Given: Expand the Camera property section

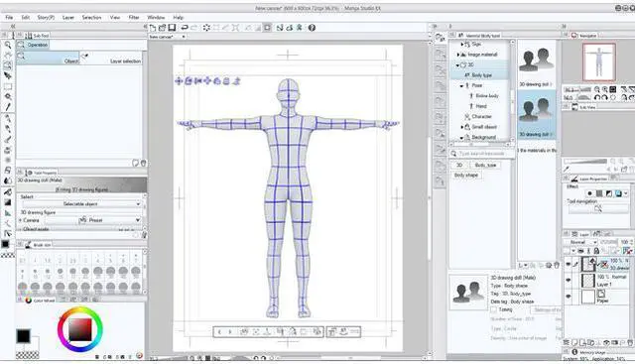Looking at the screenshot, I should click(20, 220).
